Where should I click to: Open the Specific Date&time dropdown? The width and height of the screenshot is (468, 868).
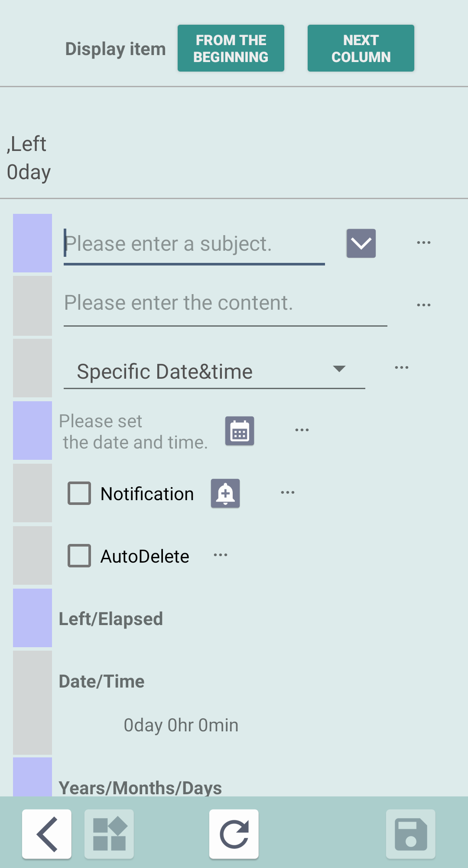[x=214, y=371]
